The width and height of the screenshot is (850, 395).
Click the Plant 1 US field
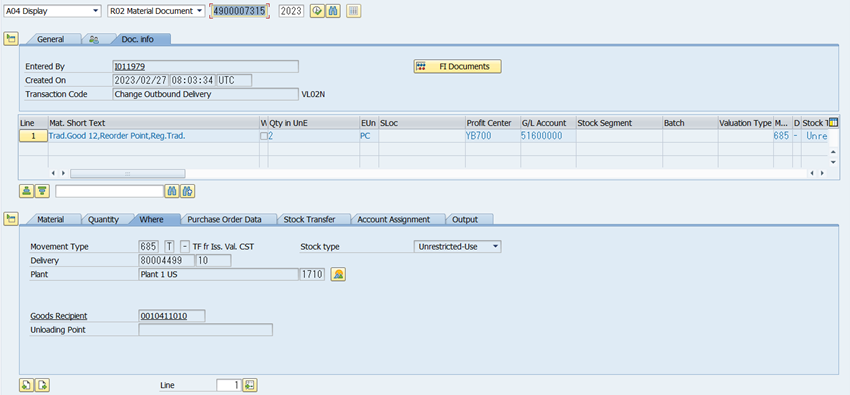tap(218, 275)
